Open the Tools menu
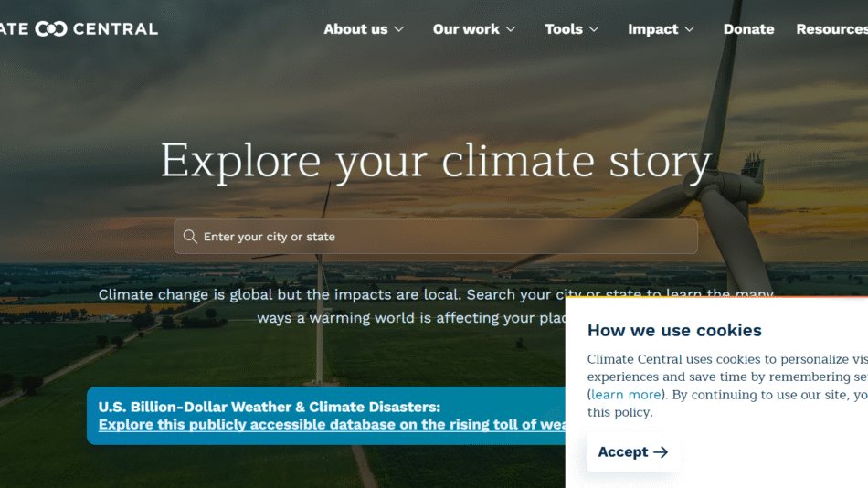The image size is (868, 488). click(572, 29)
